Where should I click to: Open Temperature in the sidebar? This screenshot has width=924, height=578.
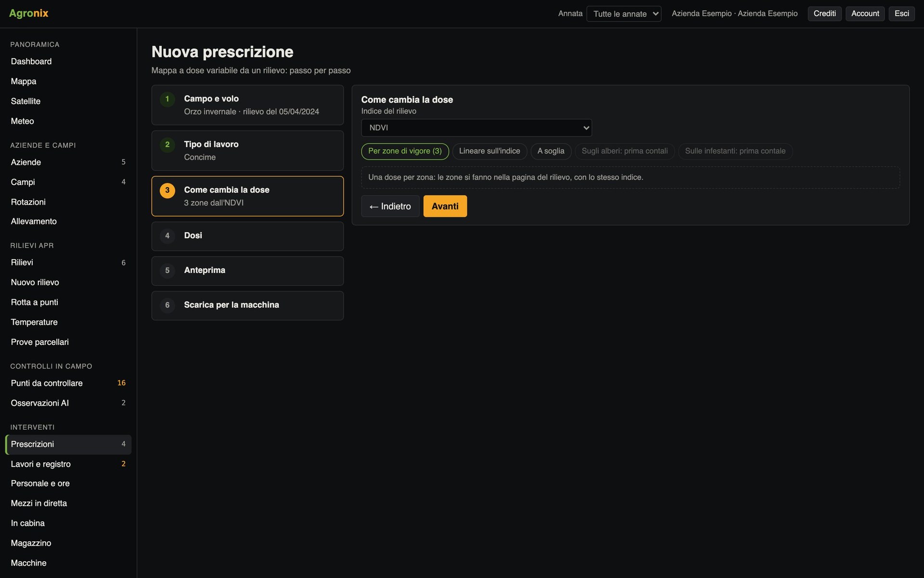click(x=68, y=322)
